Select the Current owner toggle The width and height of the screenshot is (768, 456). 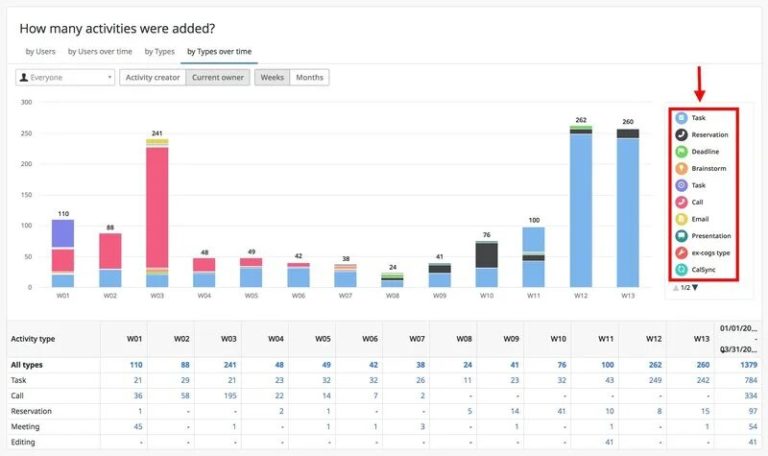tap(218, 77)
